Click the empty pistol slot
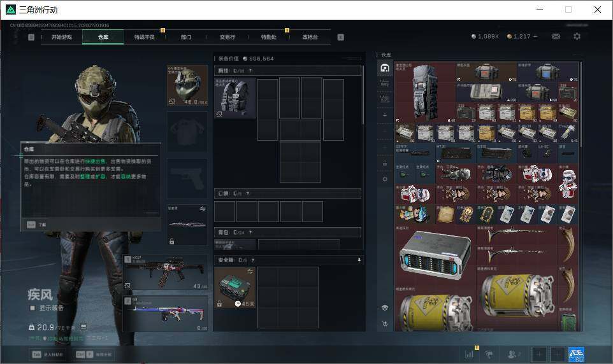Screen dimensions: 613x364 click(x=187, y=178)
